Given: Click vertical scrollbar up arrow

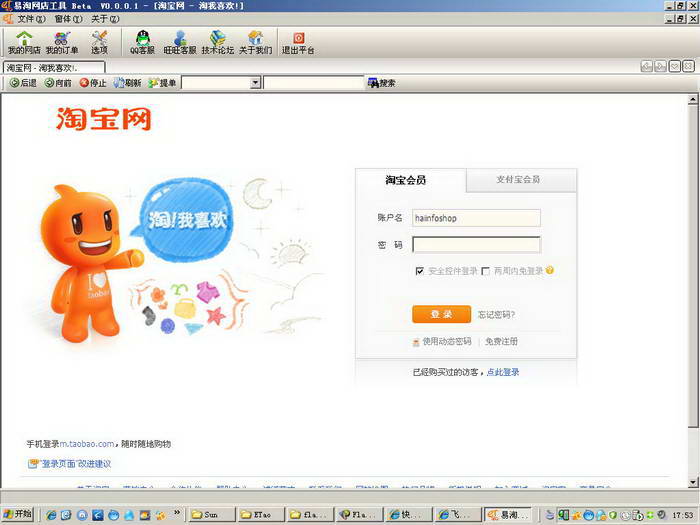Looking at the screenshot, I should click(x=693, y=100).
